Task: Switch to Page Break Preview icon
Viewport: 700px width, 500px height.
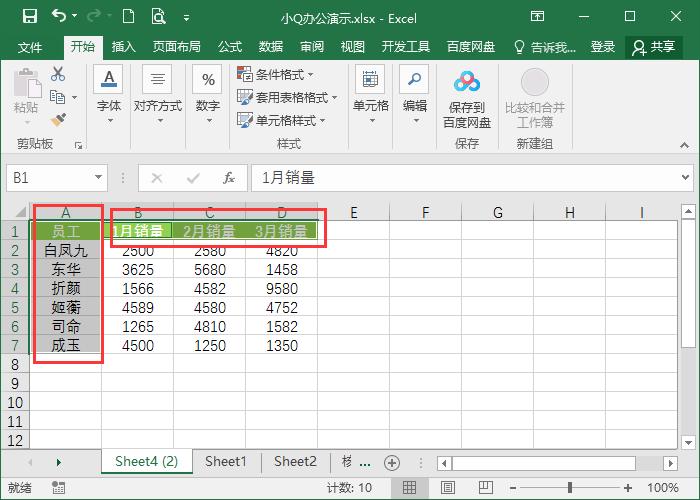Action: pyautogui.click(x=486, y=488)
